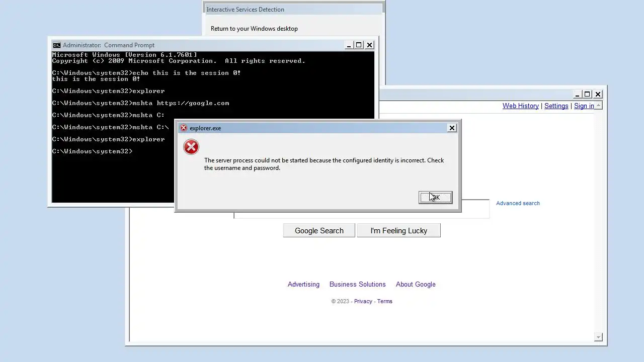Viewport: 644px width, 362px height.
Task: Close the Command Prompt window
Action: pos(369,45)
